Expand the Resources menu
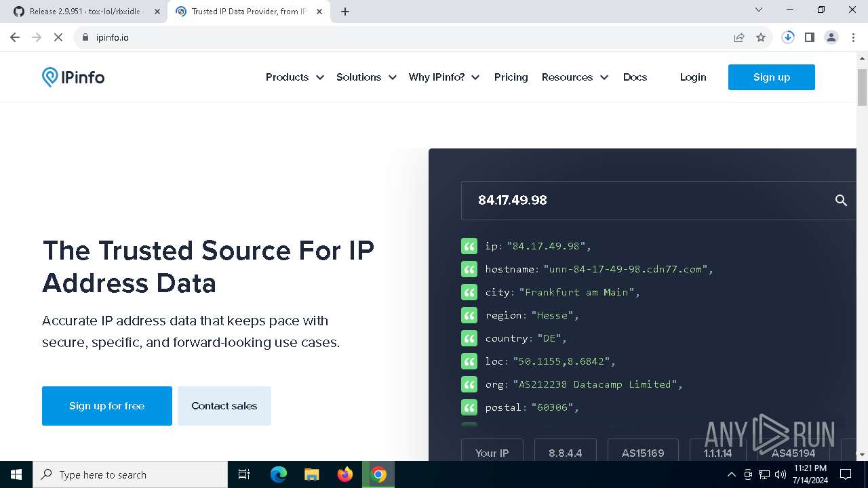868x488 pixels. click(575, 77)
